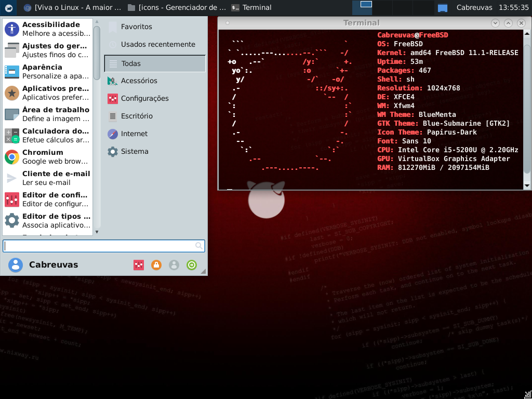Open Calculadora do MATE entry
The height and width of the screenshot is (399, 532).
[47, 136]
